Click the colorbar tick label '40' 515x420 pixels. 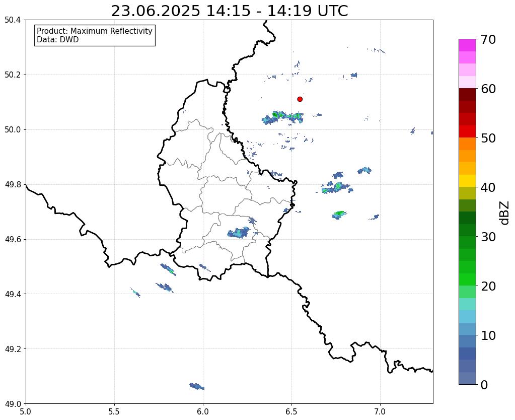click(x=488, y=187)
